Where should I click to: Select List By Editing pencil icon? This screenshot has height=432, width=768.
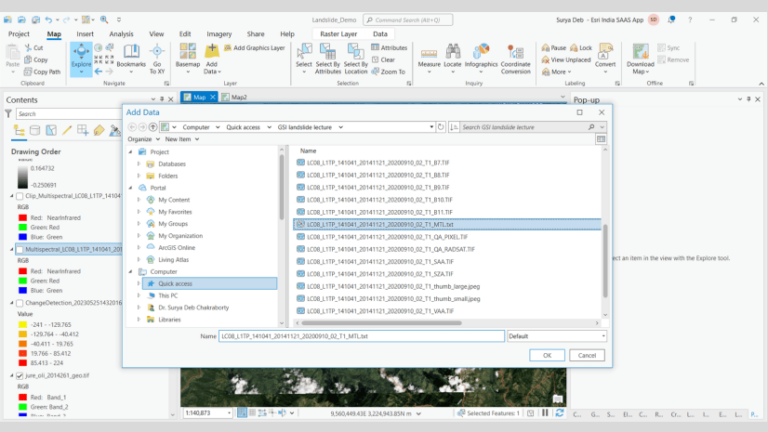(67, 130)
